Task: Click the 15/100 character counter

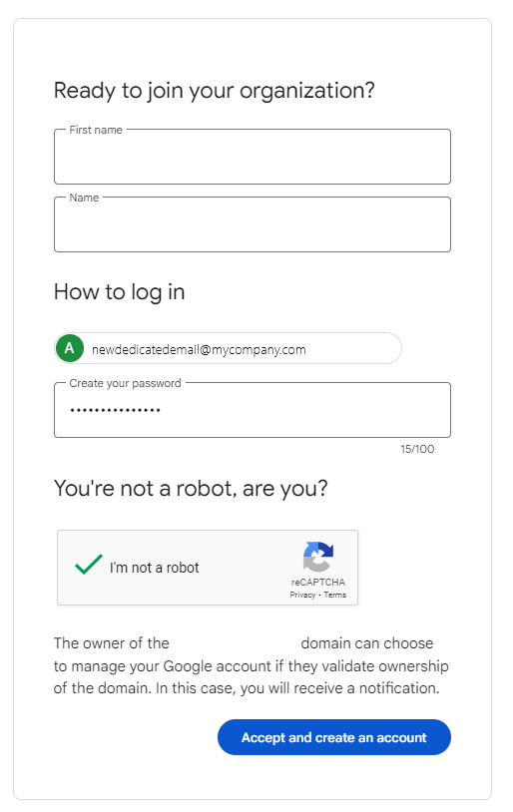Action: [417, 449]
